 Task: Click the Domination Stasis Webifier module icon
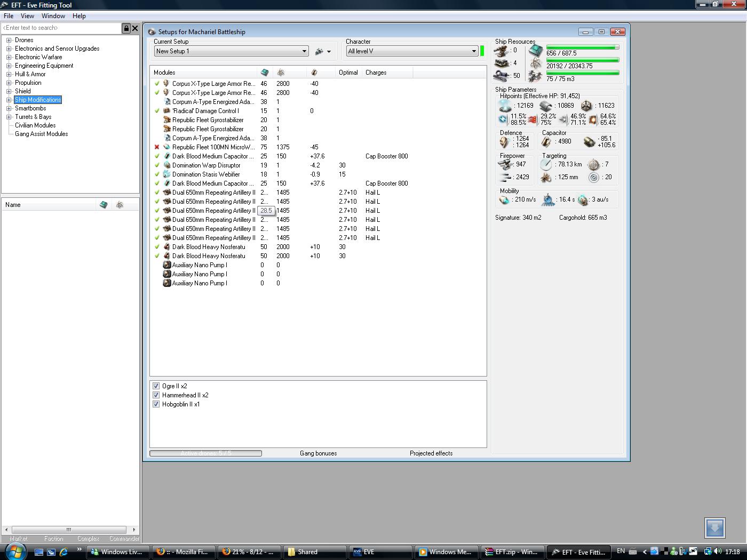coord(166,174)
